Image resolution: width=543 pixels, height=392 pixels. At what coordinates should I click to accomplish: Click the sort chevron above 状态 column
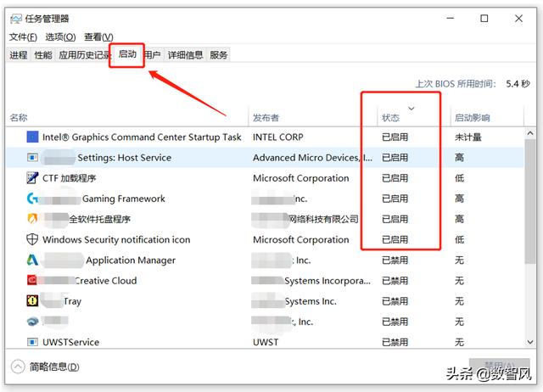point(411,109)
